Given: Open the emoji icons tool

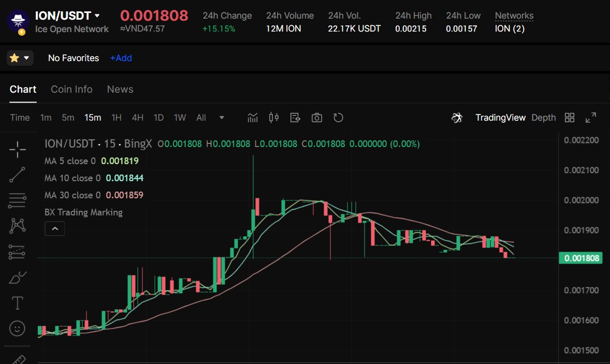Looking at the screenshot, I should click(x=17, y=329).
